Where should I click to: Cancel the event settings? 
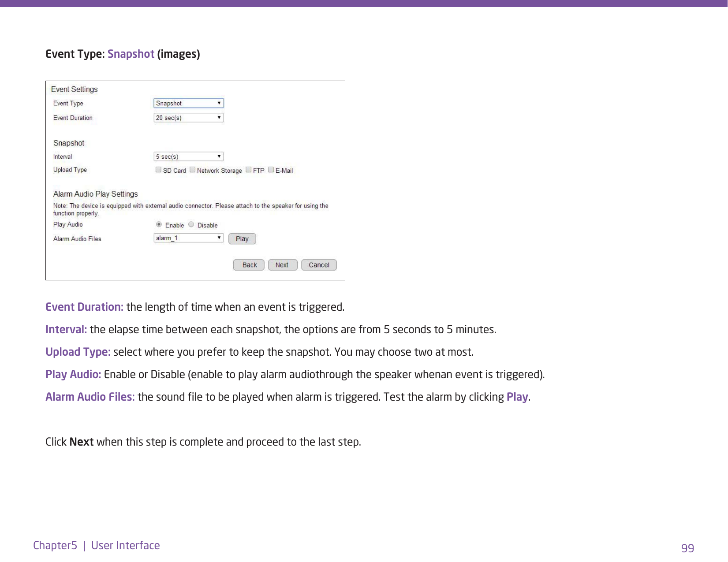[x=319, y=265]
